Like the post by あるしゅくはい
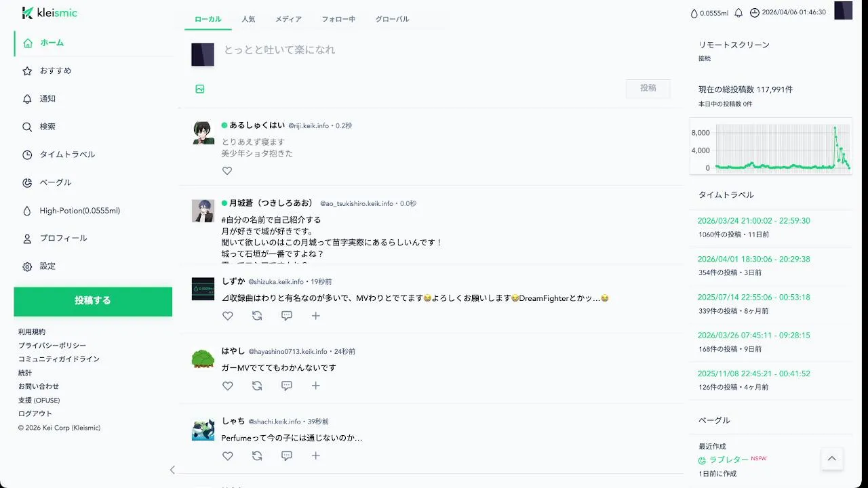868x488 pixels. [x=227, y=171]
